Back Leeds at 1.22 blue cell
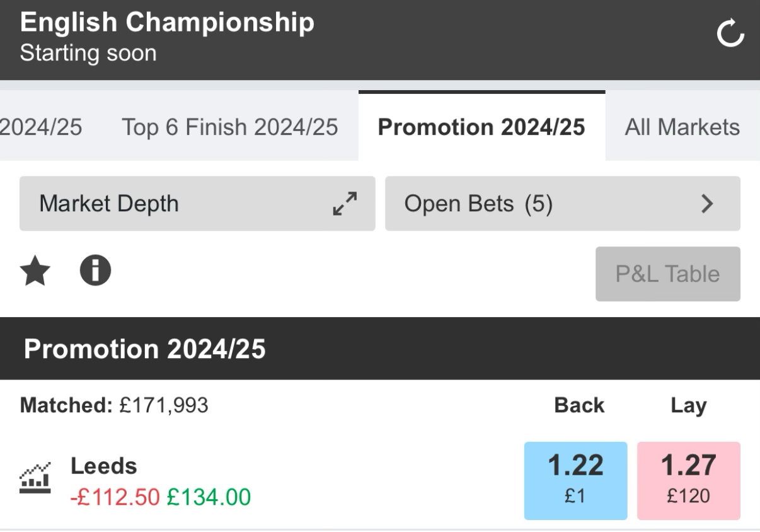 (x=575, y=481)
